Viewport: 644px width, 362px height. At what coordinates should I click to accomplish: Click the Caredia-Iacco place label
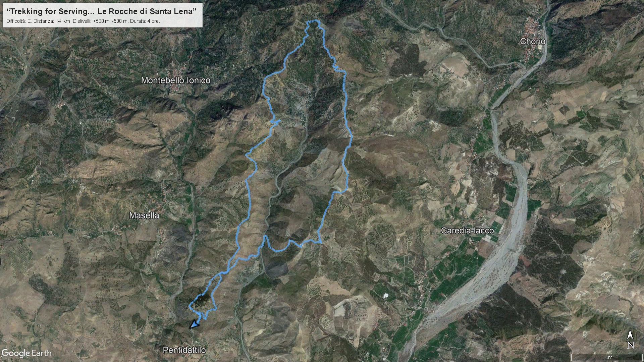[x=467, y=231]
